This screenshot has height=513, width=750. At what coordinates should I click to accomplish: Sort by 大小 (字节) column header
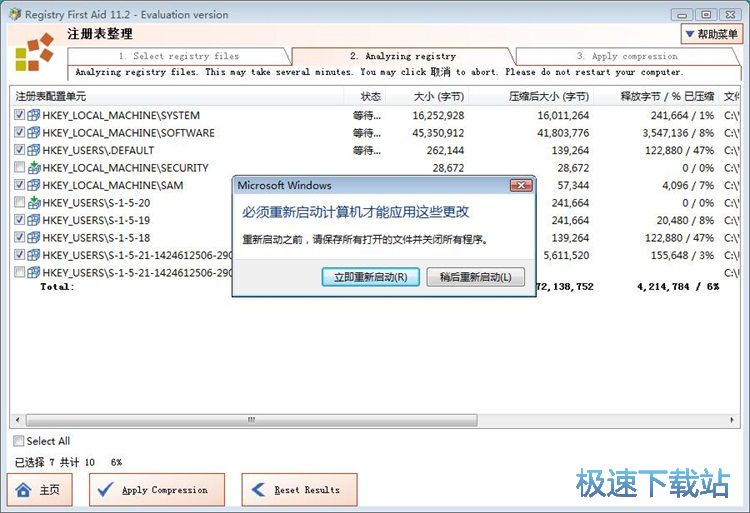tap(427, 96)
